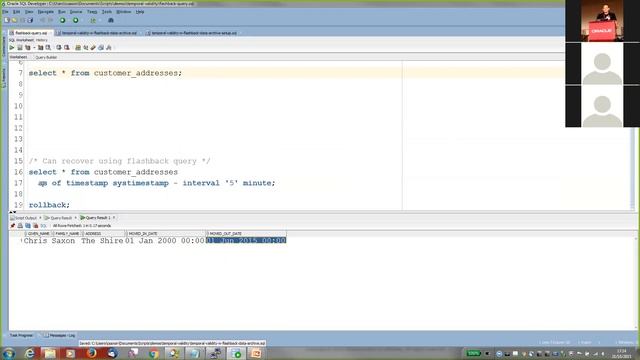Click the Explain Plan icon
This screenshot has width=640, height=360.
28,48
